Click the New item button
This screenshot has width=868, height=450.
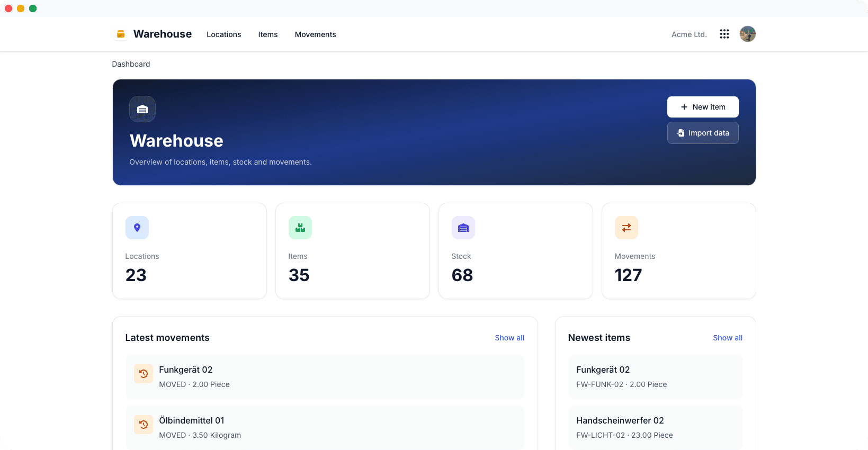(x=703, y=107)
